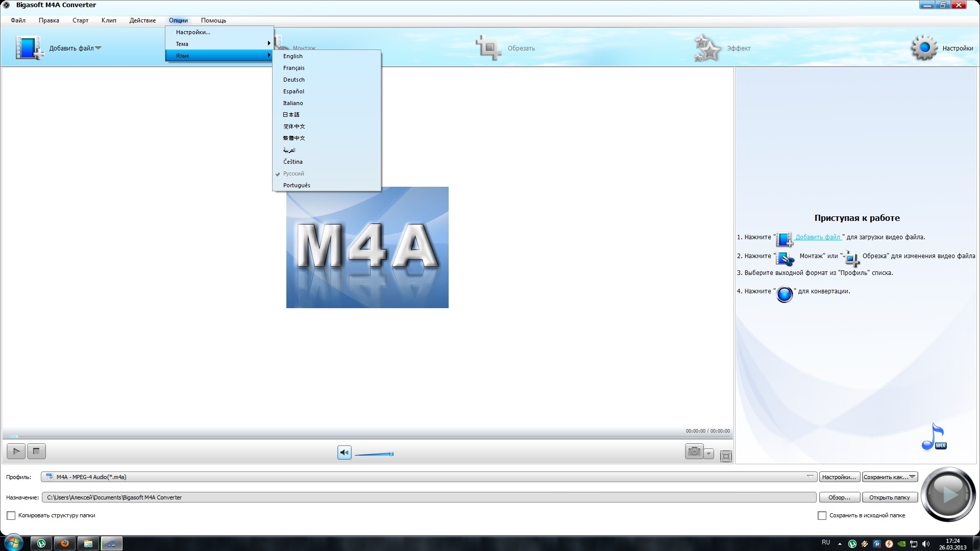This screenshot has height=551, width=980.
Task: Expand the snapshot options dropdown arrow
Action: [x=708, y=454]
